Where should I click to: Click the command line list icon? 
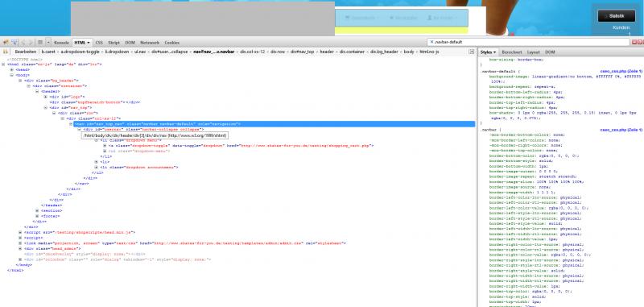[40, 43]
